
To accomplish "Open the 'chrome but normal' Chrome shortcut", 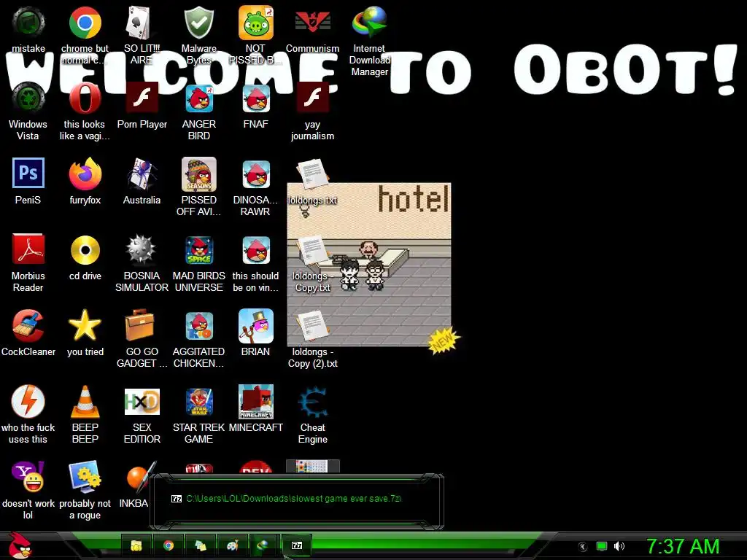I will (85, 23).
